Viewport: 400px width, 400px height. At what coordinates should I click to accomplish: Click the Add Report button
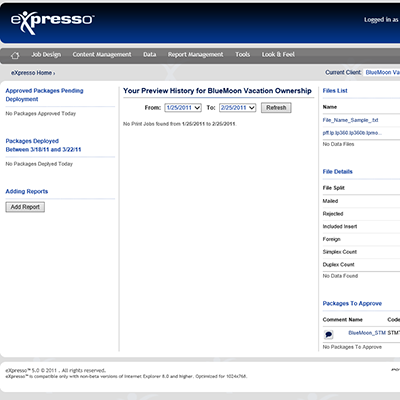(25, 207)
